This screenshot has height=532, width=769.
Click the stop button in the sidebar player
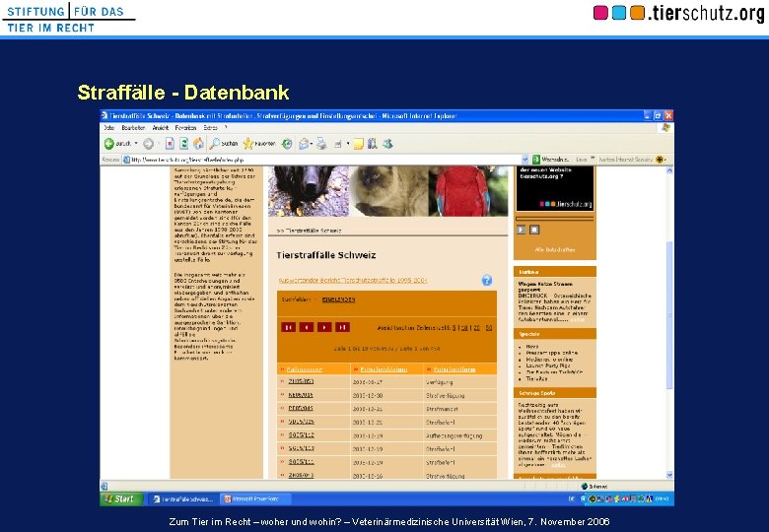pyautogui.click(x=534, y=230)
